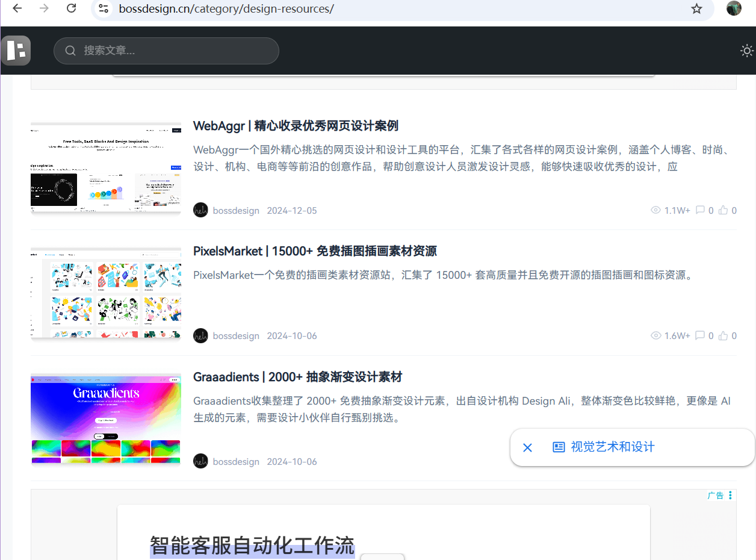
Task: Open the WebAggr 精心收录优秀网页设计案例 title
Action: 296,126
